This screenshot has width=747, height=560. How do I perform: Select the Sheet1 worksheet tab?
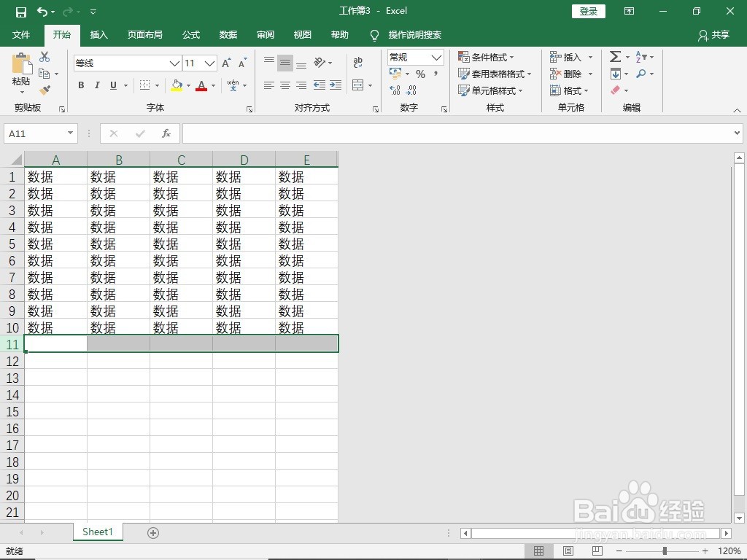point(98,532)
